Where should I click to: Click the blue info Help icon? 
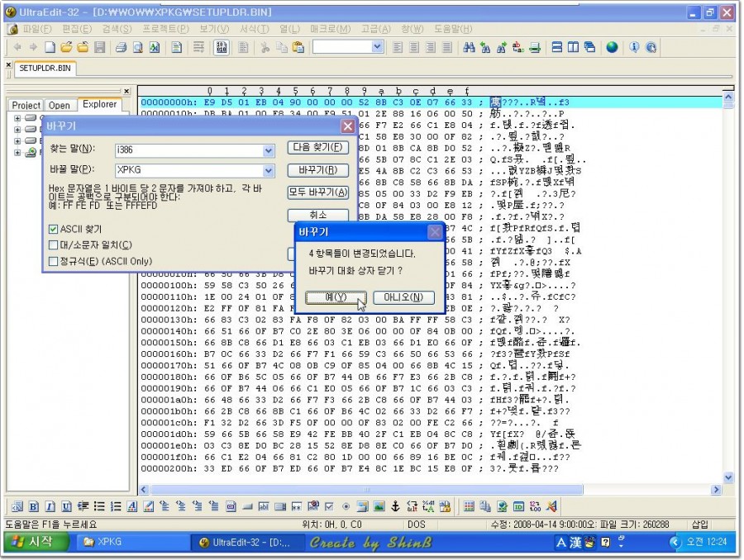(x=634, y=47)
